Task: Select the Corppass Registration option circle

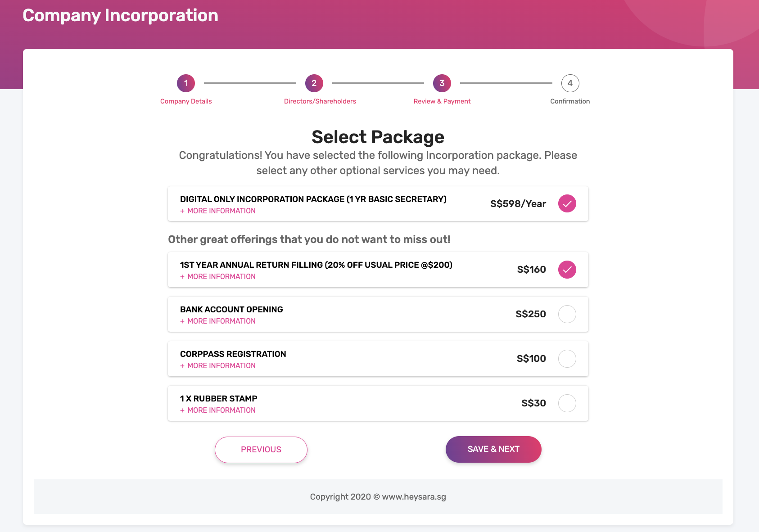Action: (567, 359)
